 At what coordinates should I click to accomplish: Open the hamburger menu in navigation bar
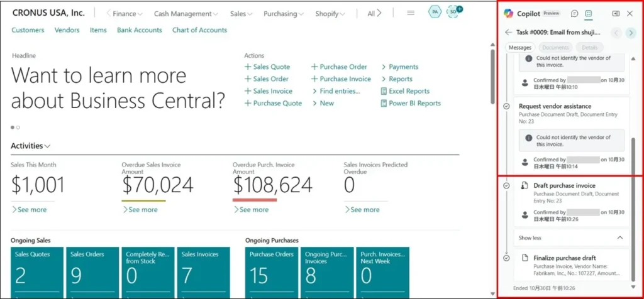point(411,13)
